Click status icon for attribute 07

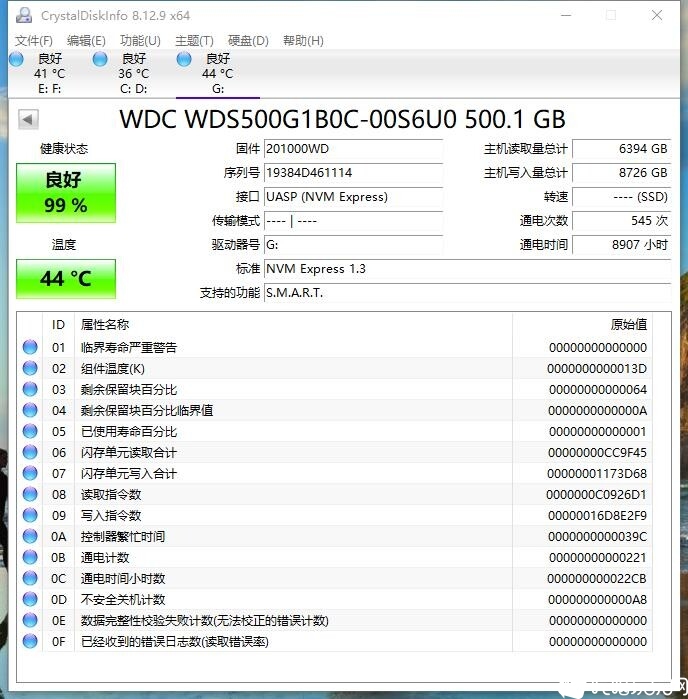pos(30,473)
